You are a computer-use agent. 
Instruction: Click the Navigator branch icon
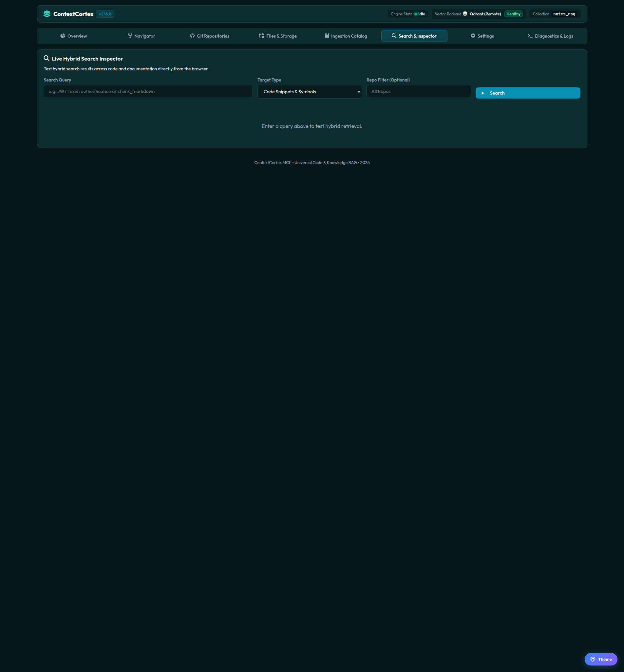coord(130,36)
